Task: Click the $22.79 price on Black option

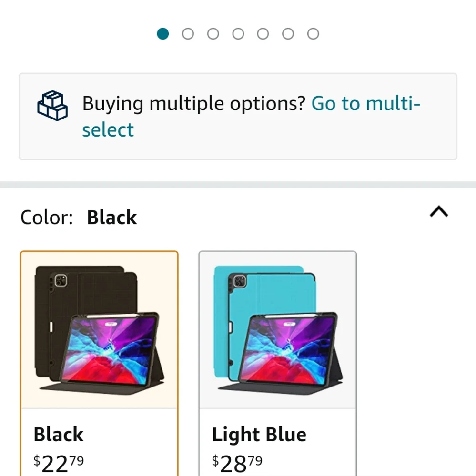Action: tap(58, 464)
